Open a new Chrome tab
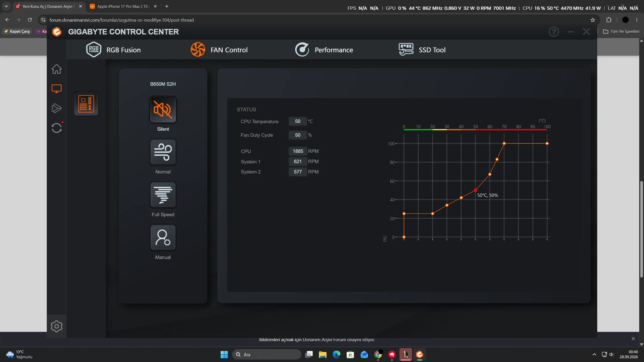 pyautogui.click(x=167, y=7)
